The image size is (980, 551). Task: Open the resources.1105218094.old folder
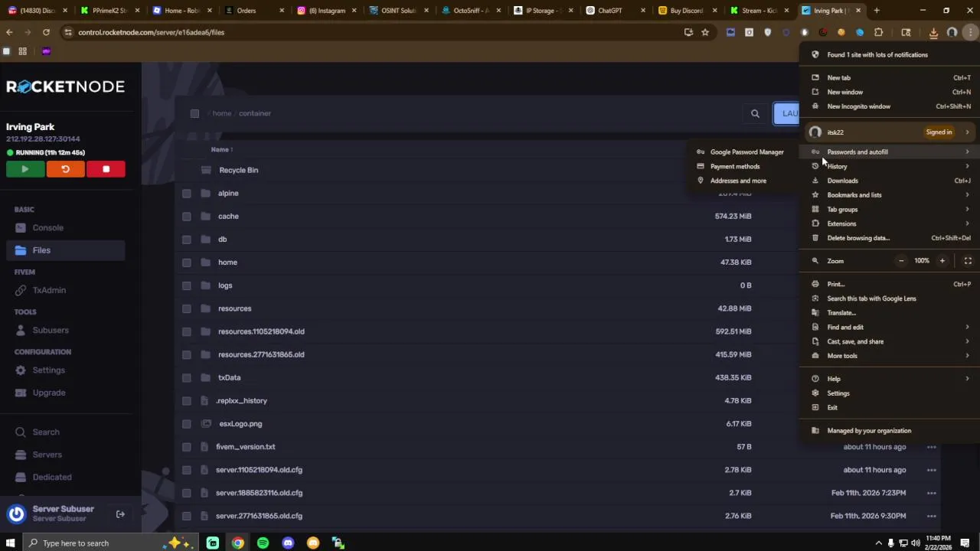pyautogui.click(x=261, y=331)
